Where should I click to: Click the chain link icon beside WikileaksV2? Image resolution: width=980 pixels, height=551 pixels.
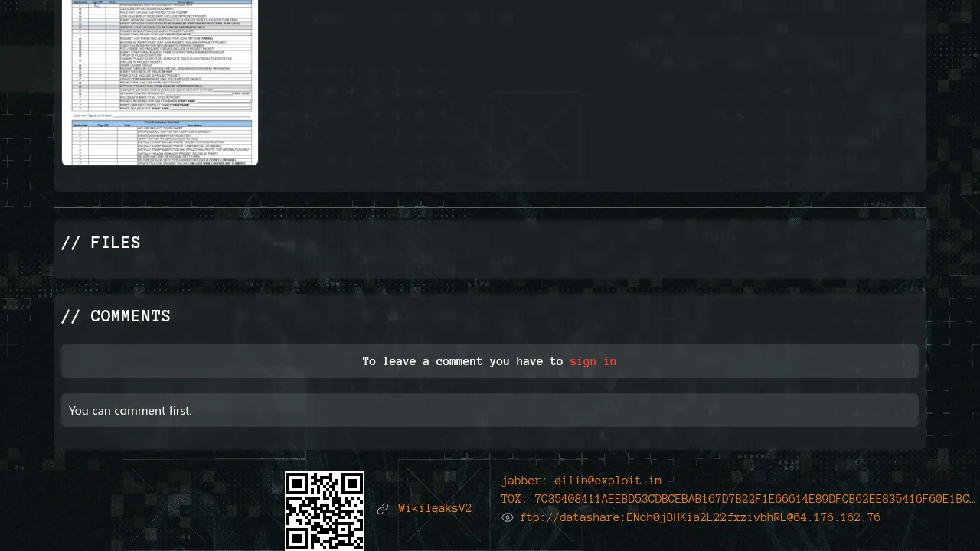coord(383,509)
